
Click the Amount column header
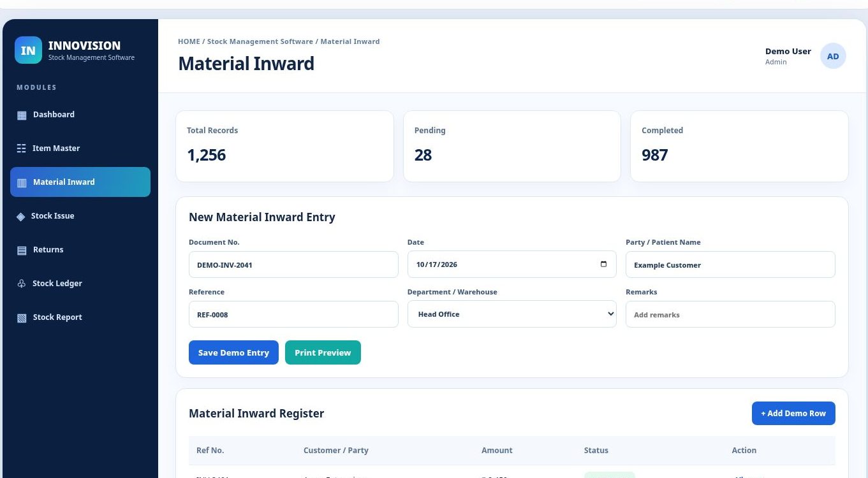497,450
